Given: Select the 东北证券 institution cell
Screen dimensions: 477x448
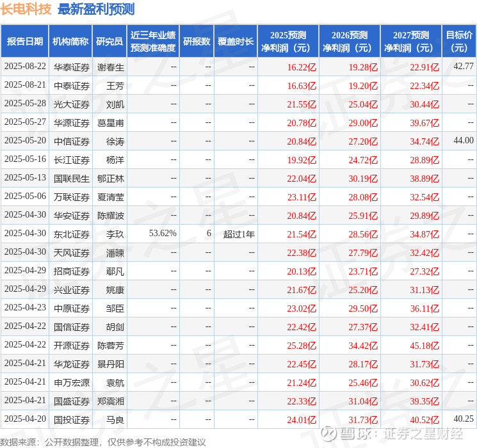Looking at the screenshot, I should point(72,234).
